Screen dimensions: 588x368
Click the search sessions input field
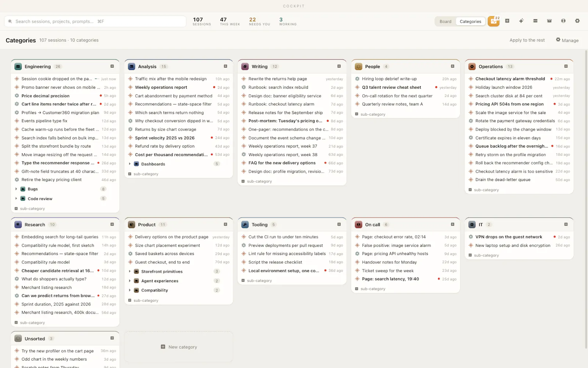pos(95,21)
